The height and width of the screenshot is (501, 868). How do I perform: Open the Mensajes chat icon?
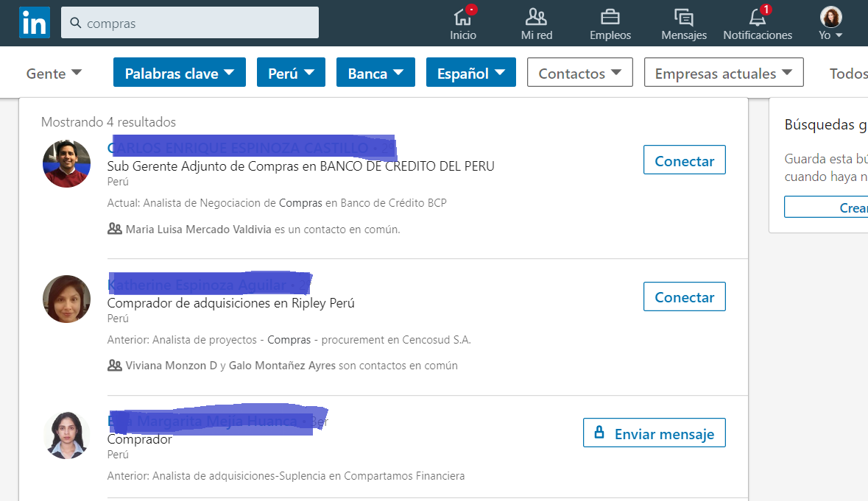(x=683, y=17)
